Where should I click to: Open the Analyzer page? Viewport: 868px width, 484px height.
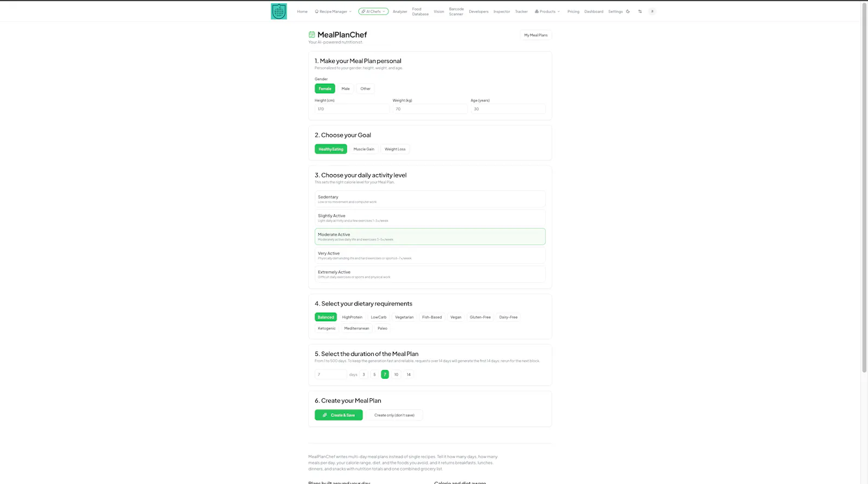click(400, 11)
